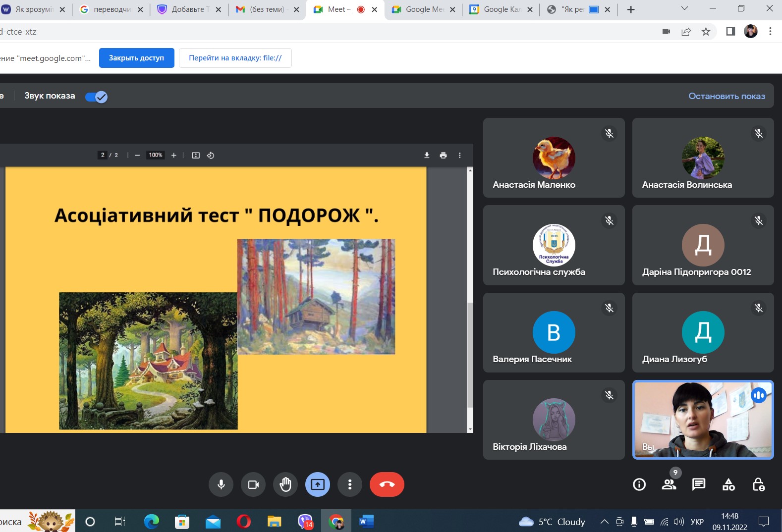Click the Закрыть доступ button
This screenshot has height=532, width=782.
coord(136,58)
